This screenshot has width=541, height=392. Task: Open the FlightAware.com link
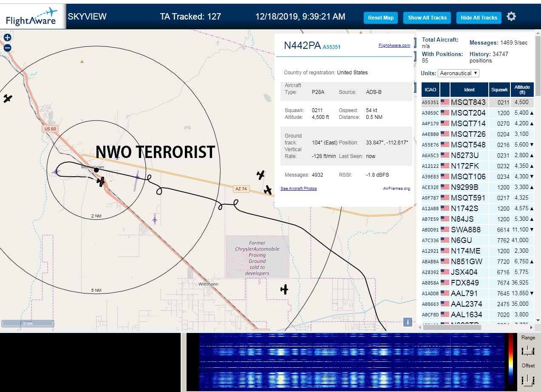[394, 45]
